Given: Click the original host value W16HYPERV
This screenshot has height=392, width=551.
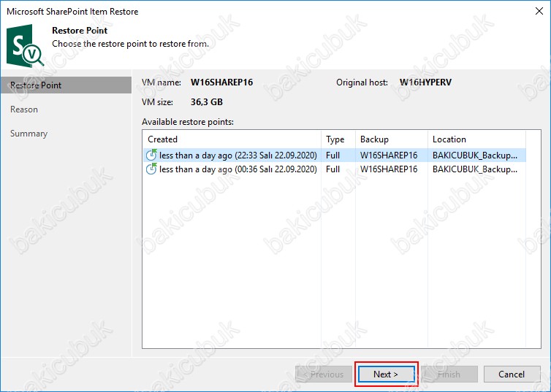Looking at the screenshot, I should pos(425,82).
